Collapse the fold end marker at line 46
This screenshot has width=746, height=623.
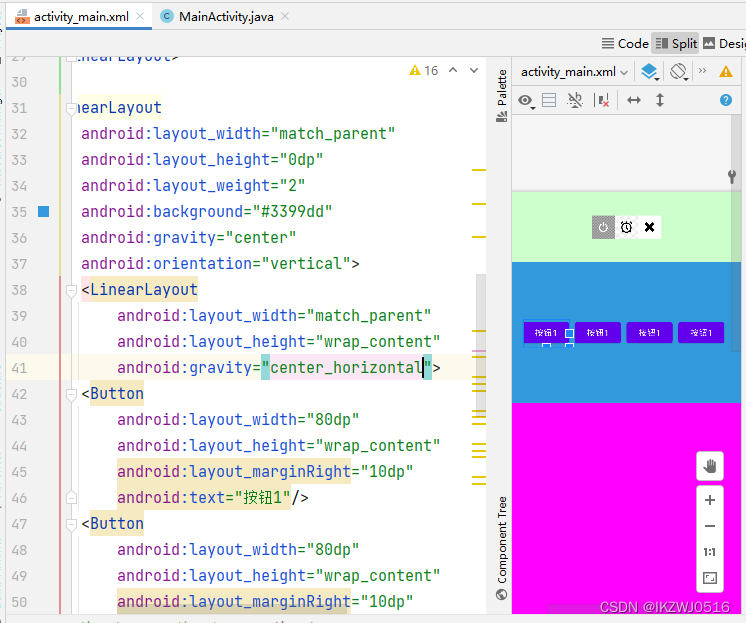click(x=71, y=498)
